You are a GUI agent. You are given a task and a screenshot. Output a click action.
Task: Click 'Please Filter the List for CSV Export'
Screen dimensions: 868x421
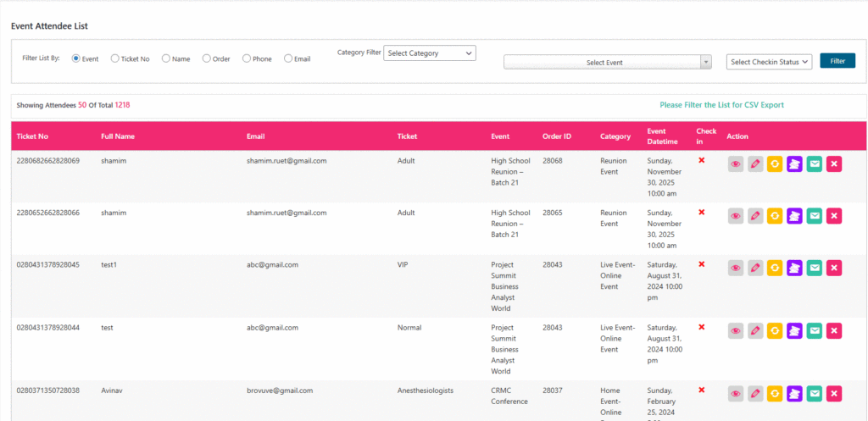pos(722,104)
